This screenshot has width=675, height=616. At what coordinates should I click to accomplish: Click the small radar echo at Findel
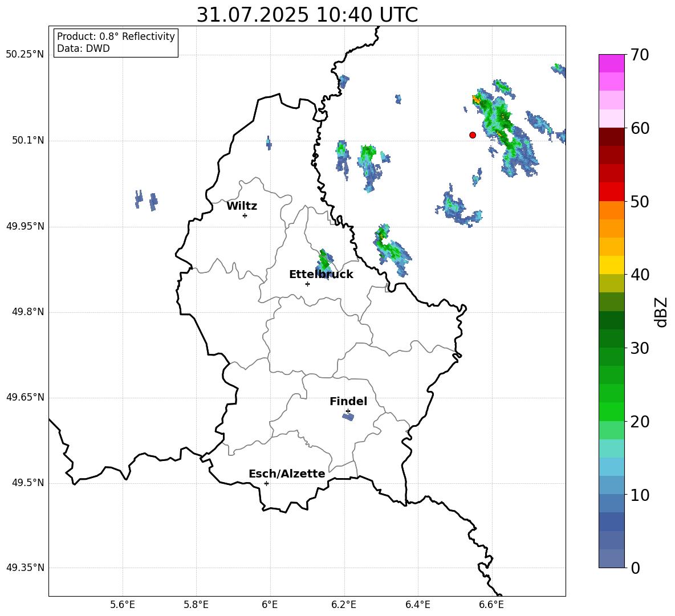[348, 416]
